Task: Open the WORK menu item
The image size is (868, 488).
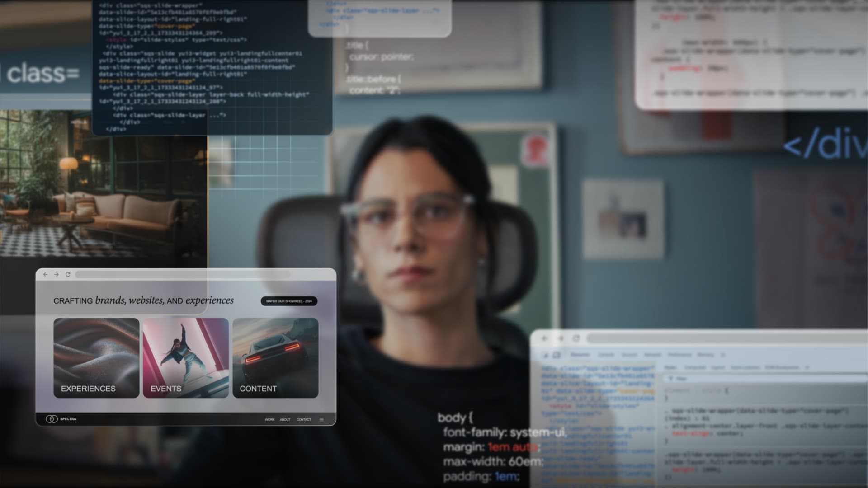Action: coord(269,419)
